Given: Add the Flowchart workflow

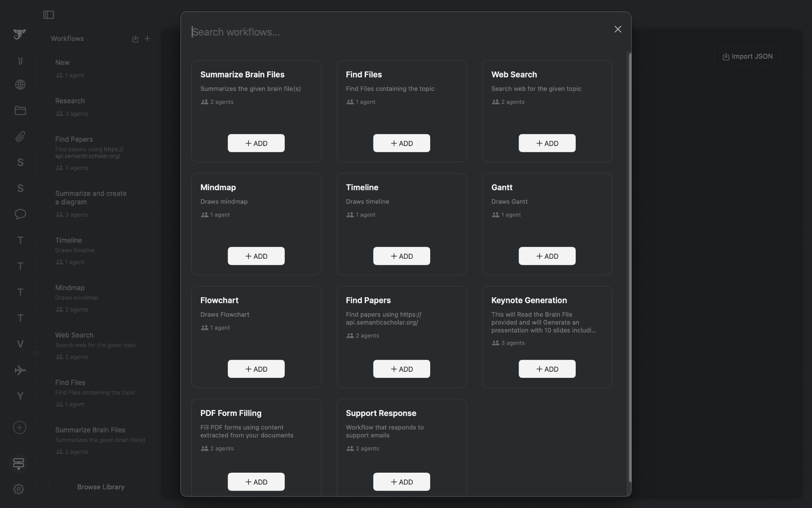Looking at the screenshot, I should pos(256,369).
